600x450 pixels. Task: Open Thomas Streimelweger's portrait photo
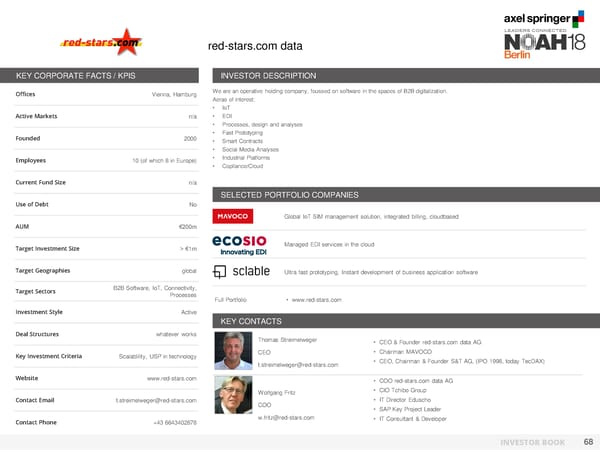(234, 351)
